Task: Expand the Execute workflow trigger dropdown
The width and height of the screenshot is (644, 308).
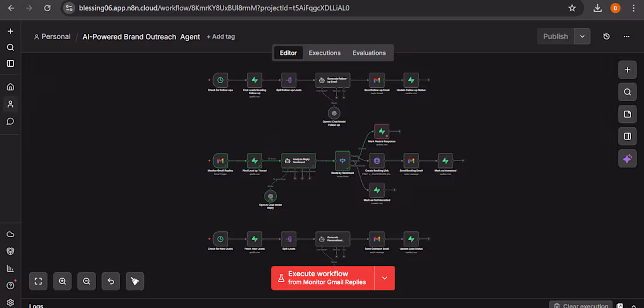Action: coord(385,278)
